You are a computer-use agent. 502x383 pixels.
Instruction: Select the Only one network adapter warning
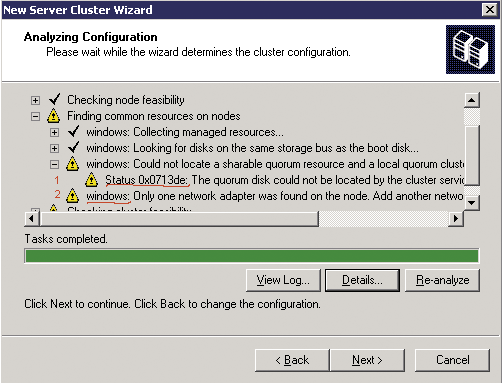point(275,196)
